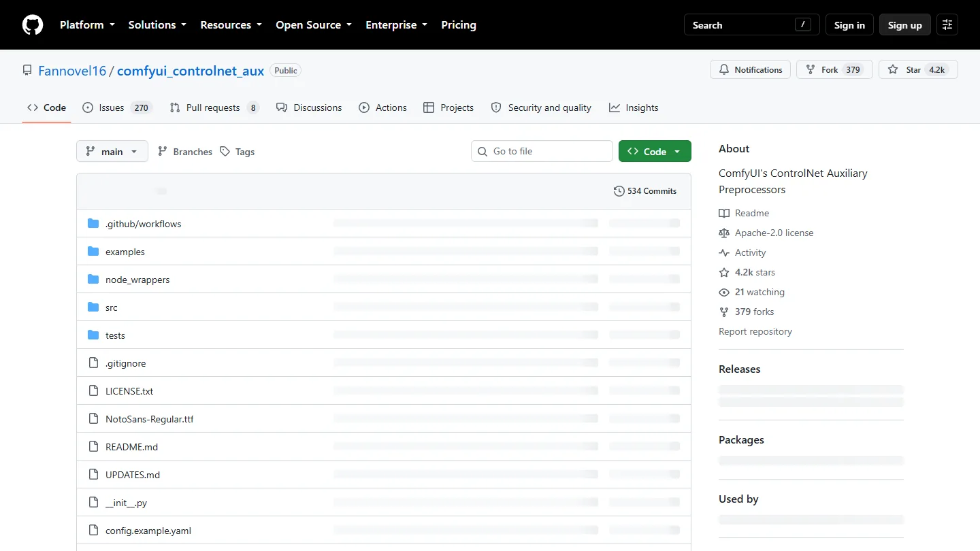Screen dimensions: 980x551
Task: Open the examples folder
Action: click(125, 252)
